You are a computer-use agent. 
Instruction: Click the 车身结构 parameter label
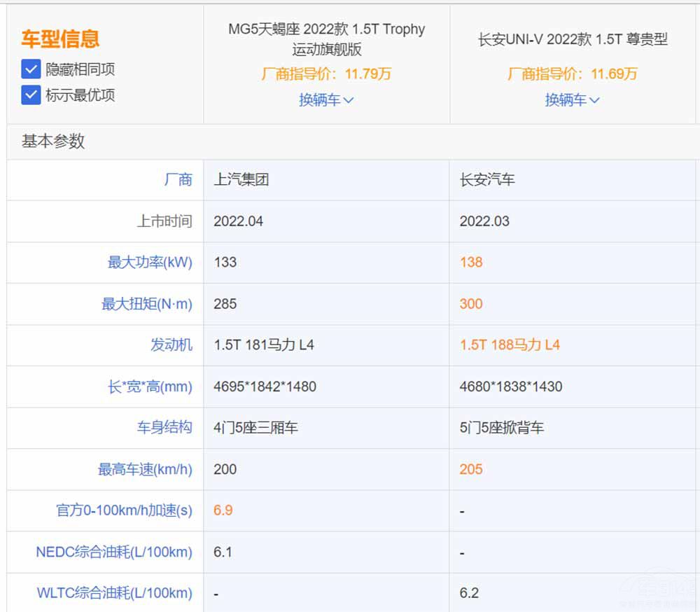pyautogui.click(x=164, y=428)
